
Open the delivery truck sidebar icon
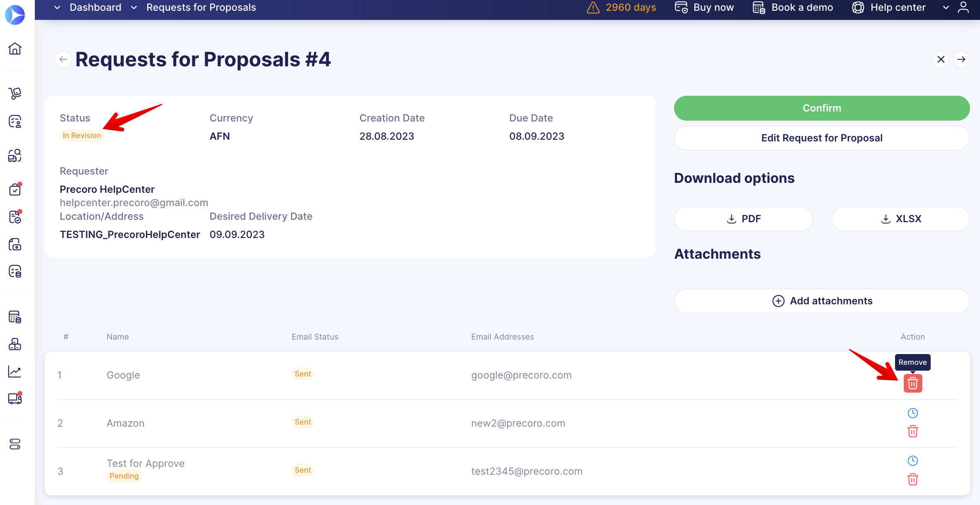pyautogui.click(x=15, y=398)
